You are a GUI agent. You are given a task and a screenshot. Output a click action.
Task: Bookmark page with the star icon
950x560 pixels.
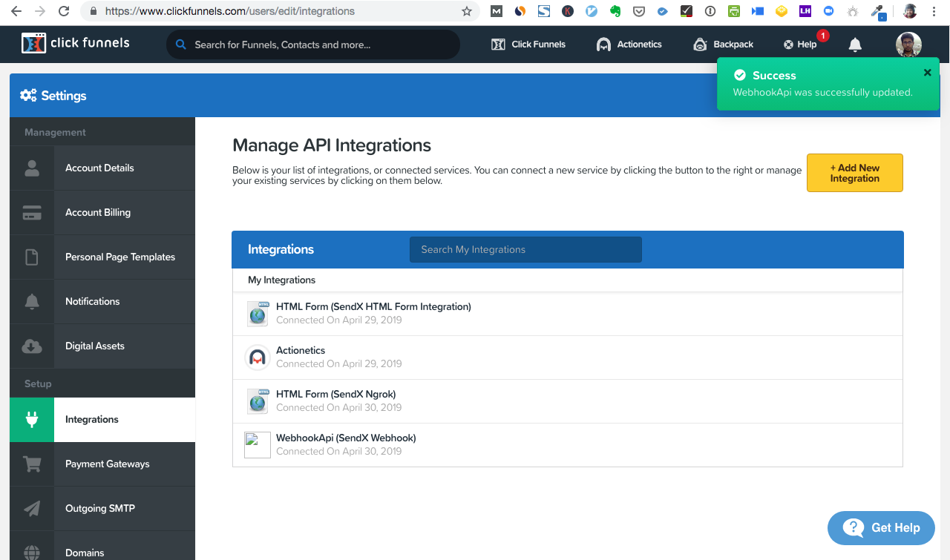click(466, 11)
